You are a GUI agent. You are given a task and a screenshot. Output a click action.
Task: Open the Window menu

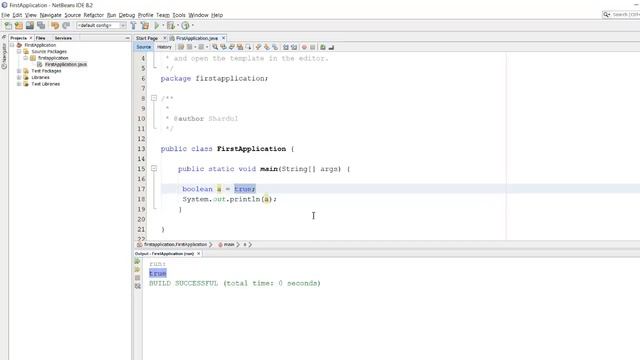(x=198, y=15)
